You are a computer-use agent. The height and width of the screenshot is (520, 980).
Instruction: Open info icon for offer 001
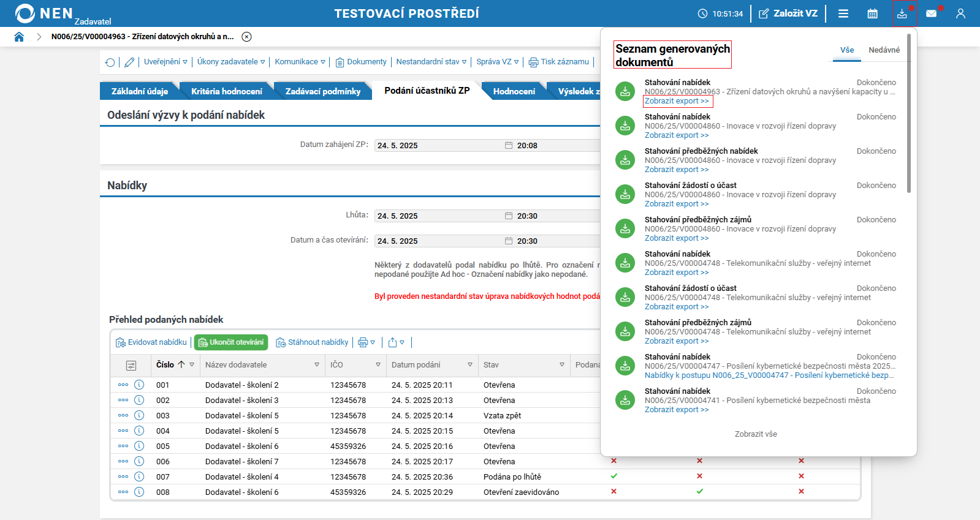pos(139,385)
